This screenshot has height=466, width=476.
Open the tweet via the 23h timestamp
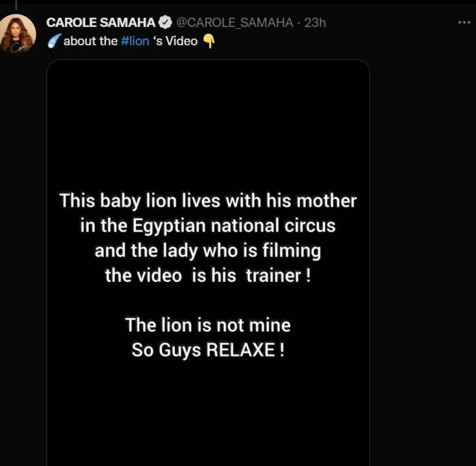point(315,23)
